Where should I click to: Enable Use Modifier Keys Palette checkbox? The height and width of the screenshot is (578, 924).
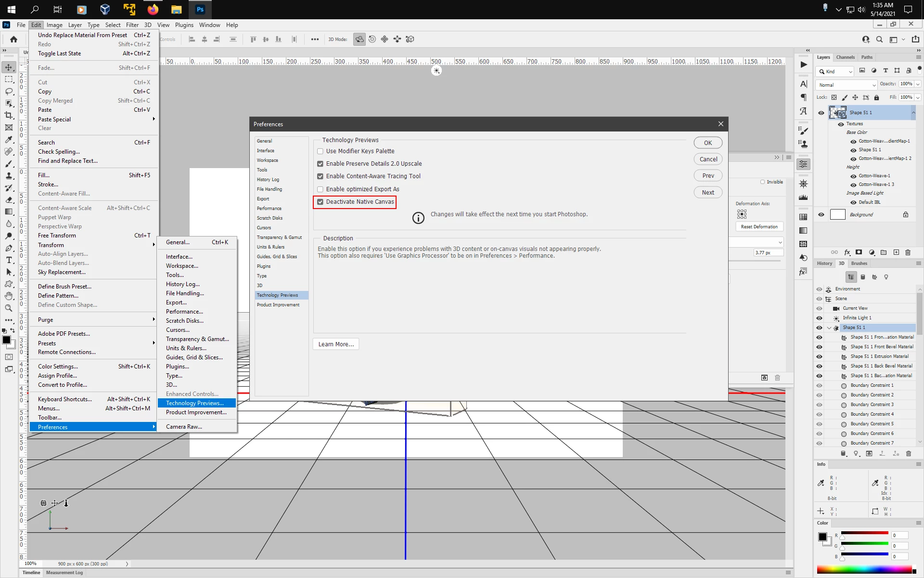321,151
